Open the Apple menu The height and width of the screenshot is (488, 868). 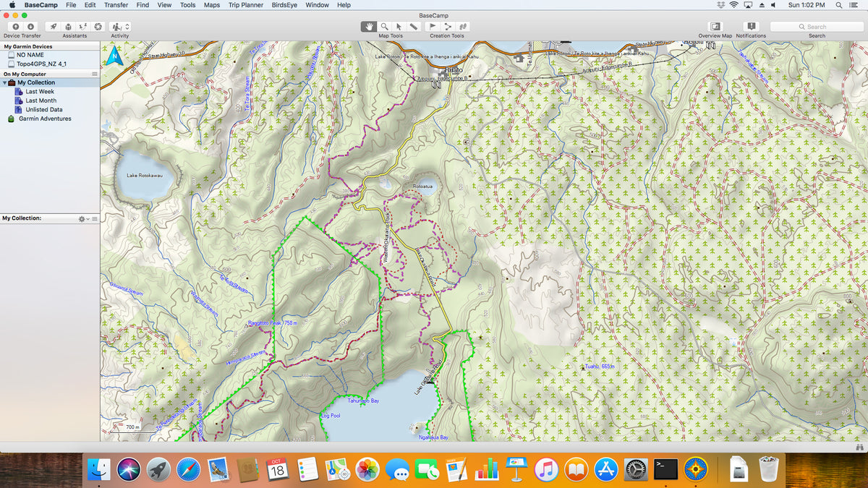(x=12, y=5)
